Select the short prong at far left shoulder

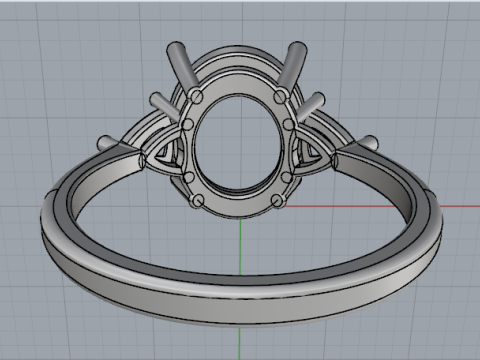[107, 144]
